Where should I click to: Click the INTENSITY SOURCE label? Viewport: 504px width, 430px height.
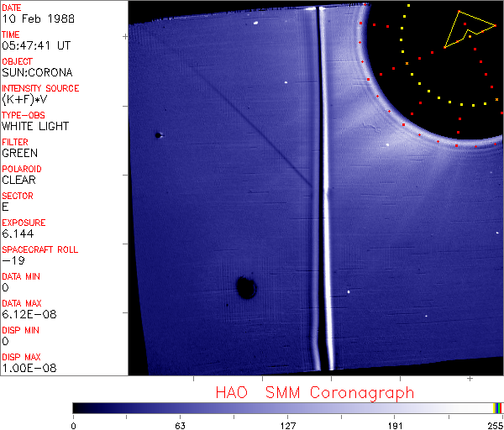[x=40, y=88]
